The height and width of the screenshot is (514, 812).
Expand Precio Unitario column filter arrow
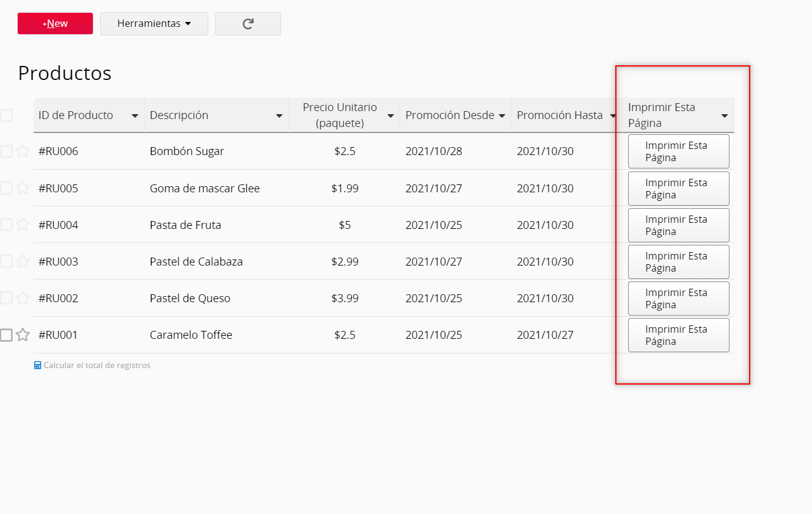click(390, 115)
